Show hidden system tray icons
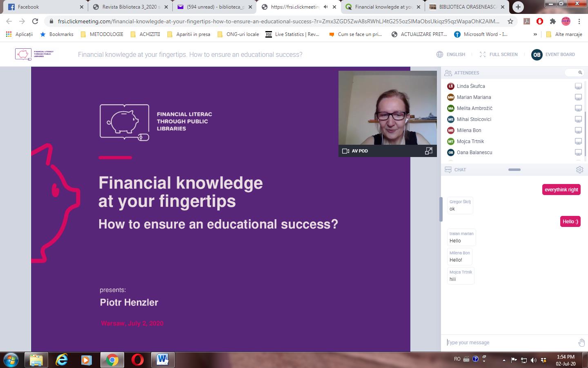This screenshot has width=588, height=368. coord(504,360)
